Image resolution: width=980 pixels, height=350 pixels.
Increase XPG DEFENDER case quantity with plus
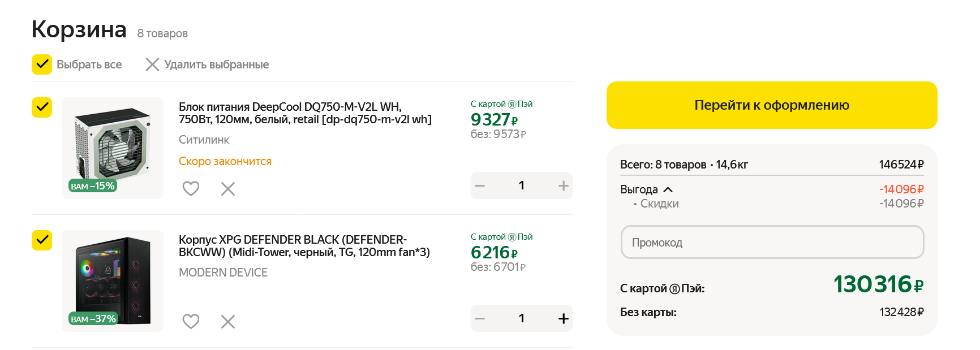point(563,318)
